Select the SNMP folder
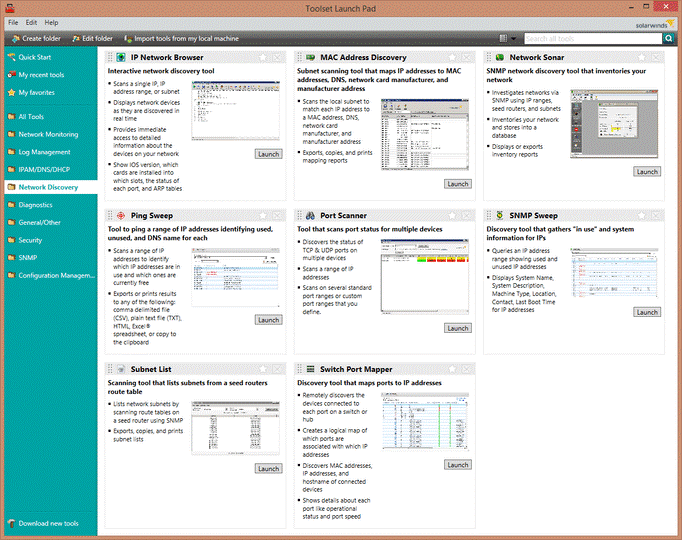 (x=51, y=257)
